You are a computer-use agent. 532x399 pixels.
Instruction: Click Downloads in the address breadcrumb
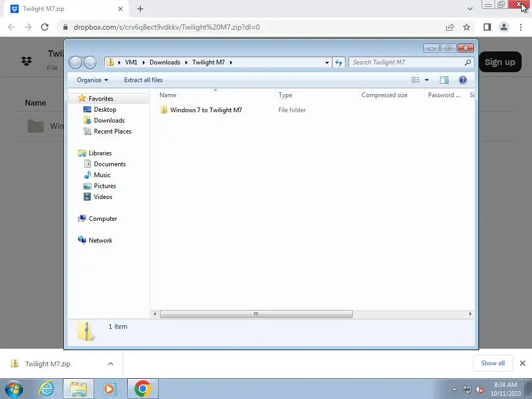(x=165, y=62)
